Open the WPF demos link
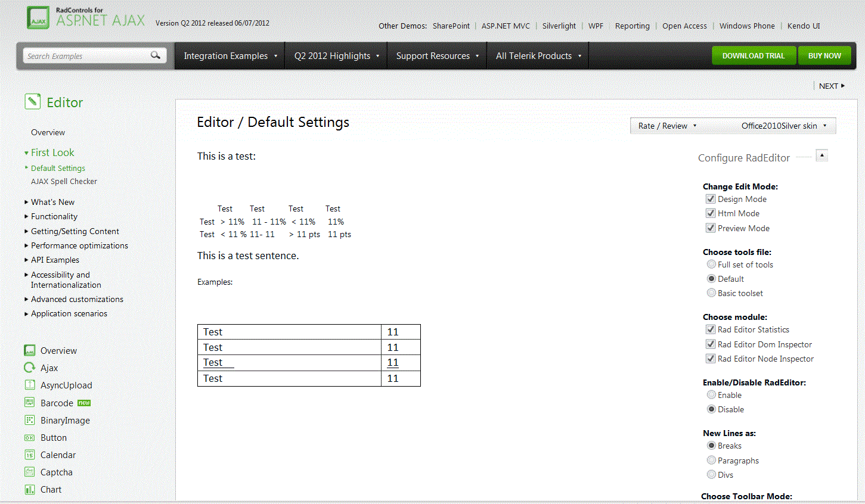The image size is (865, 504). 596,26
